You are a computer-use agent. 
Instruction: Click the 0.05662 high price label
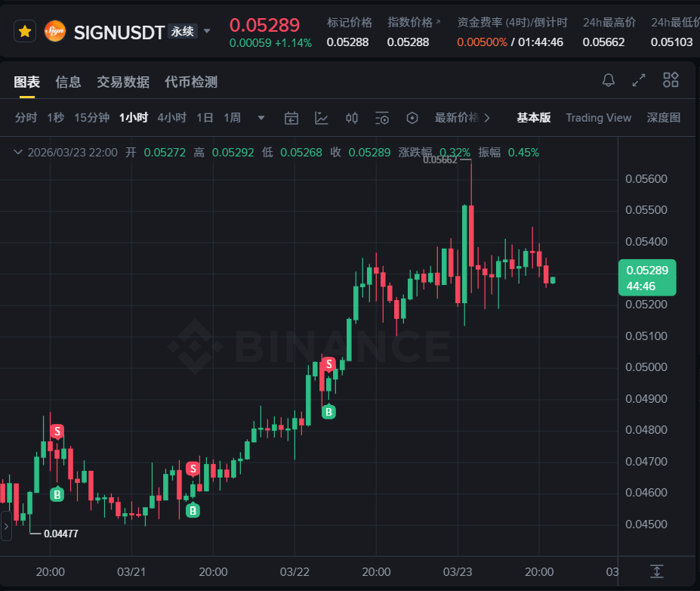tap(440, 160)
